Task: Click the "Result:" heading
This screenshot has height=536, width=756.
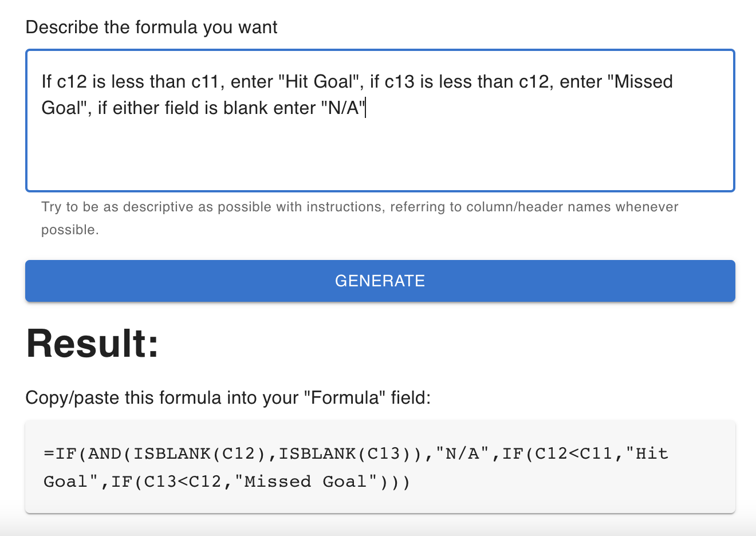Action: click(x=92, y=343)
